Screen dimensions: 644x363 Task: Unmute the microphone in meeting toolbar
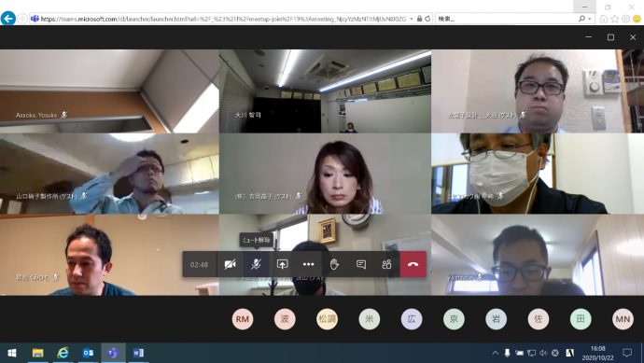pos(256,264)
